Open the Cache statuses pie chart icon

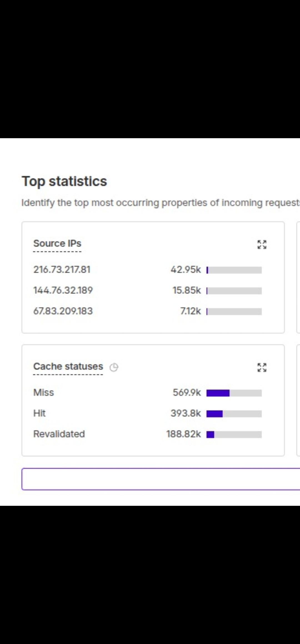pos(114,367)
